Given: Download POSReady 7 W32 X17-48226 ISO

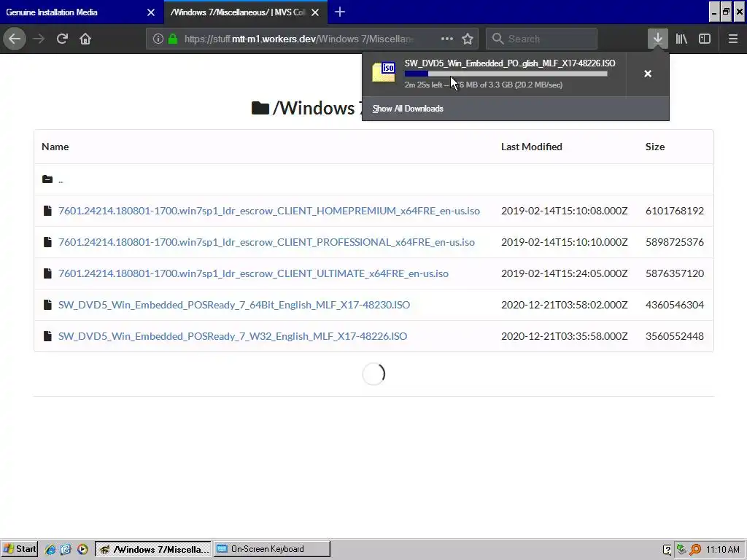Looking at the screenshot, I should 233,336.
